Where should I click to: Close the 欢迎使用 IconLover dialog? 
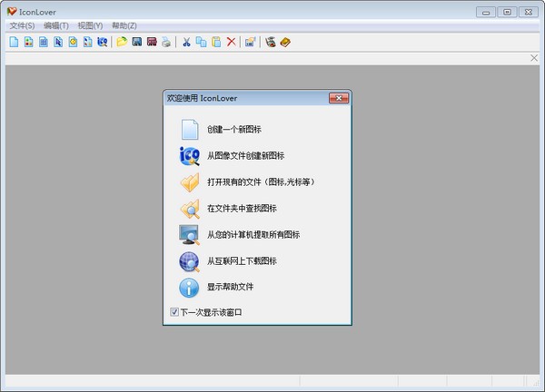pyautogui.click(x=339, y=98)
